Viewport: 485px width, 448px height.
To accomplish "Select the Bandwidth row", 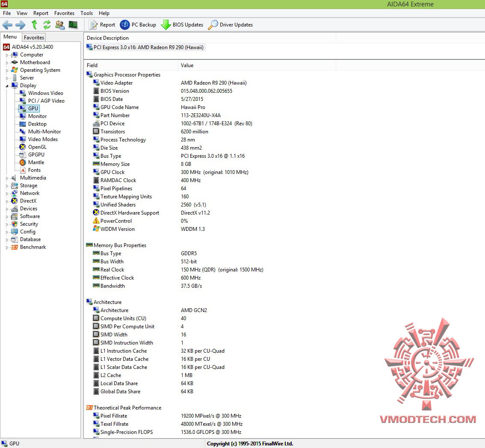I will point(147,286).
